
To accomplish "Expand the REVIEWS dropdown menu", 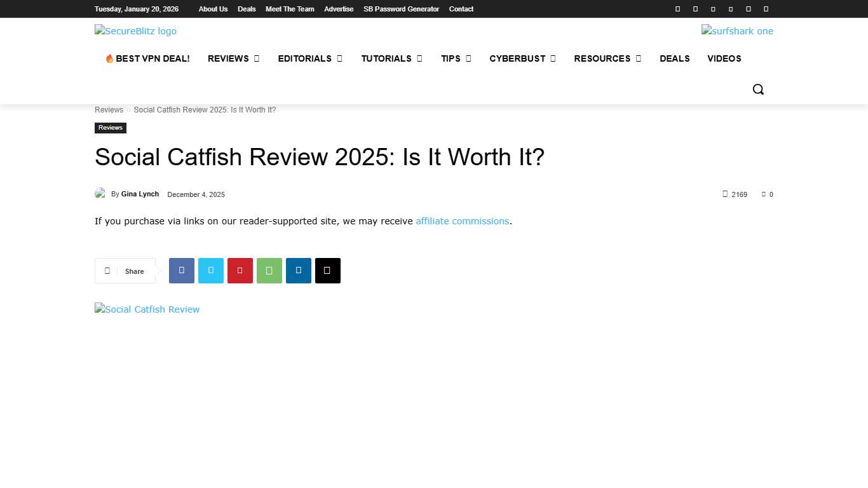I will [x=233, y=58].
